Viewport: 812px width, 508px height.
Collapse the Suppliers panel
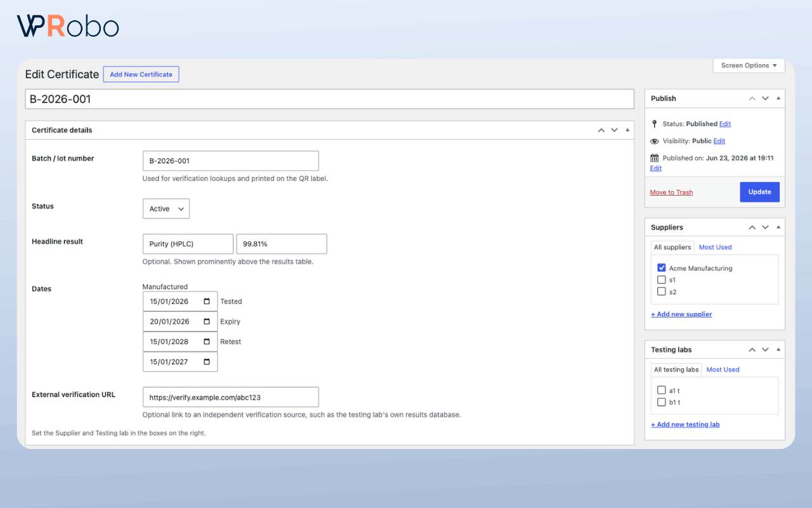[x=778, y=227]
